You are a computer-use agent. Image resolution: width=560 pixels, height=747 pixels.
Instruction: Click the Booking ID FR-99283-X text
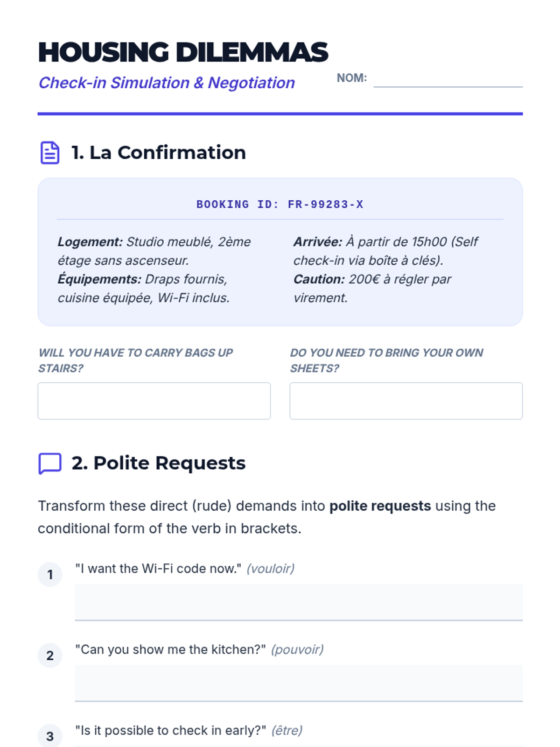(x=280, y=204)
